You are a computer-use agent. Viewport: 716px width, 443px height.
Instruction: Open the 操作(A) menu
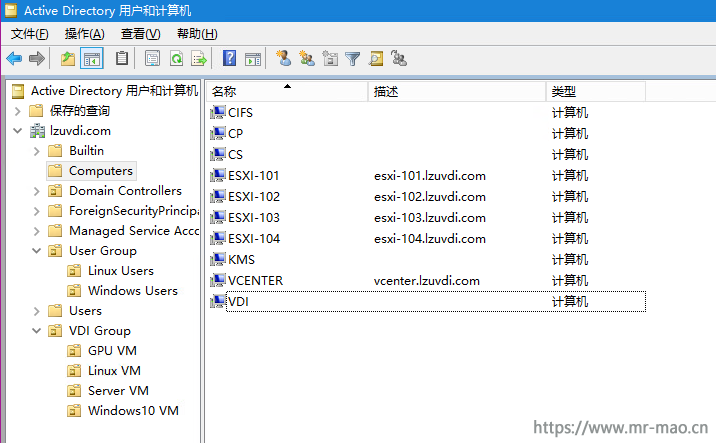[84, 34]
